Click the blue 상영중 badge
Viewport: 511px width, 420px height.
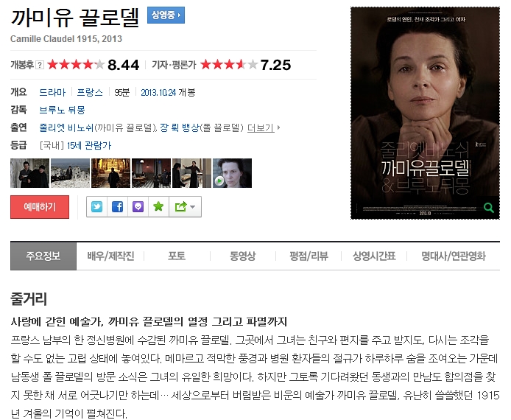pyautogui.click(x=166, y=15)
